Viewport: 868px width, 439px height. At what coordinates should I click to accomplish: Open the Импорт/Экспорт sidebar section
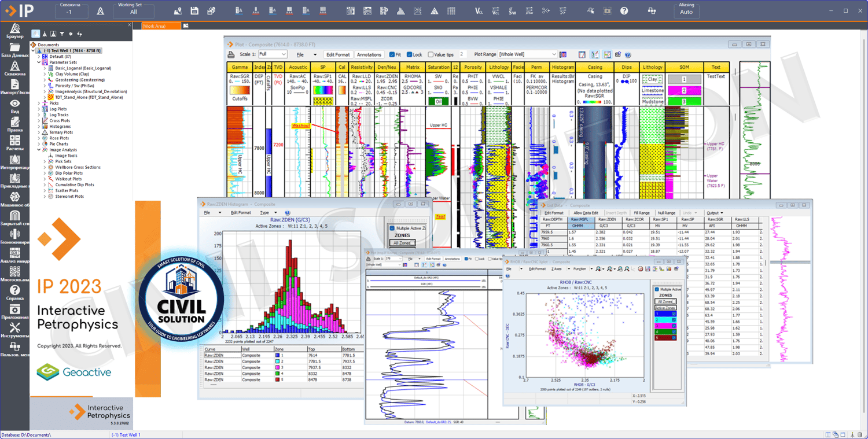(x=15, y=87)
